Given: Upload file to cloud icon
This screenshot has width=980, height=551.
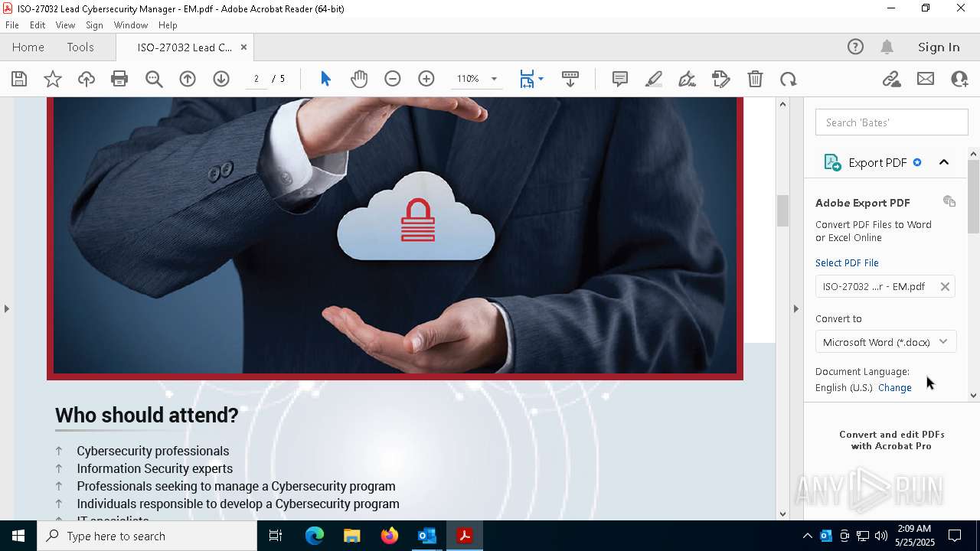Looking at the screenshot, I should [x=87, y=79].
